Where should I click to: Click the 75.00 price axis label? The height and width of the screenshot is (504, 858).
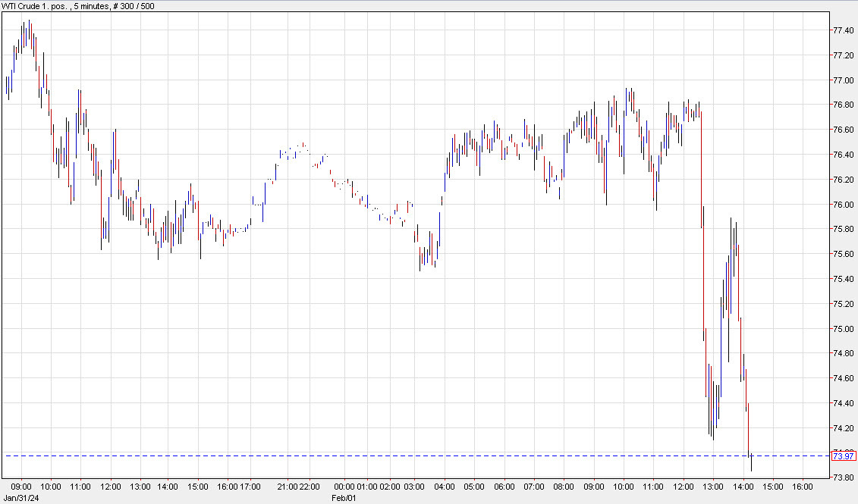pos(844,328)
